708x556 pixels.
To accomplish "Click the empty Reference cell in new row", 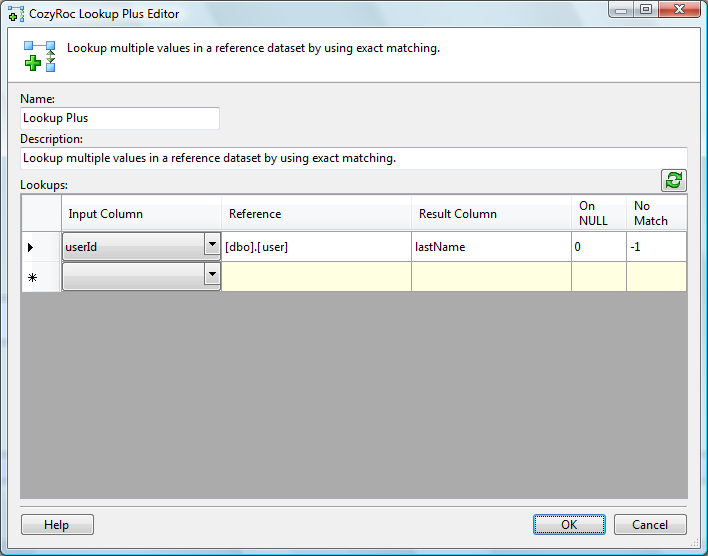I will tap(316, 277).
